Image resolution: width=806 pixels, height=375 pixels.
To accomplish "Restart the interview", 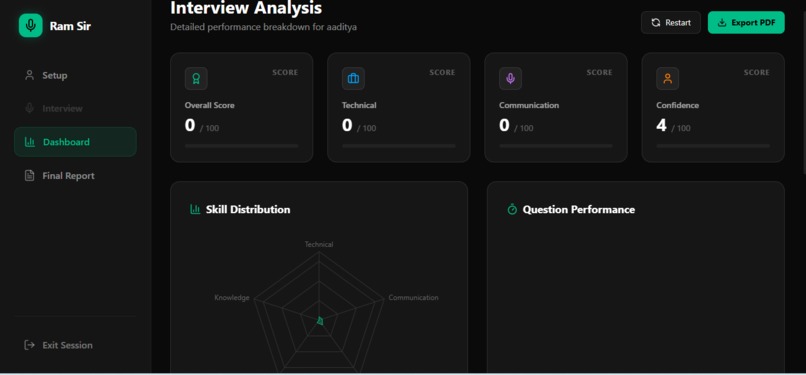I will [671, 23].
